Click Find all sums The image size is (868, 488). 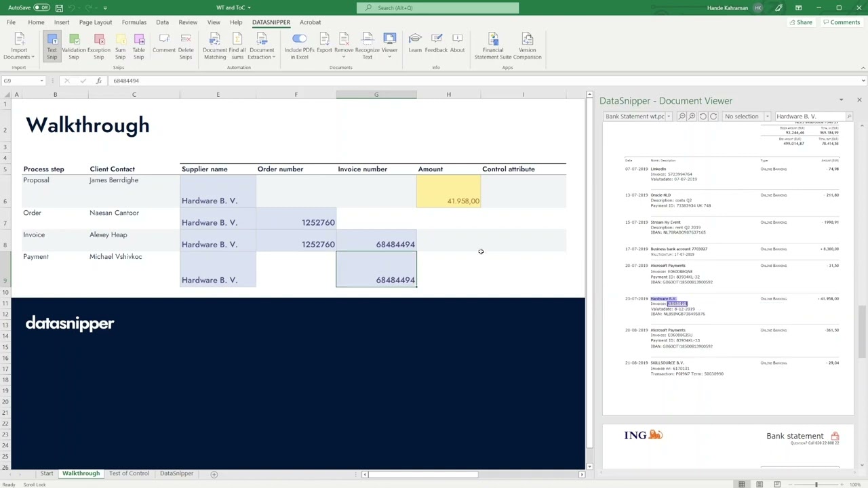click(x=237, y=46)
